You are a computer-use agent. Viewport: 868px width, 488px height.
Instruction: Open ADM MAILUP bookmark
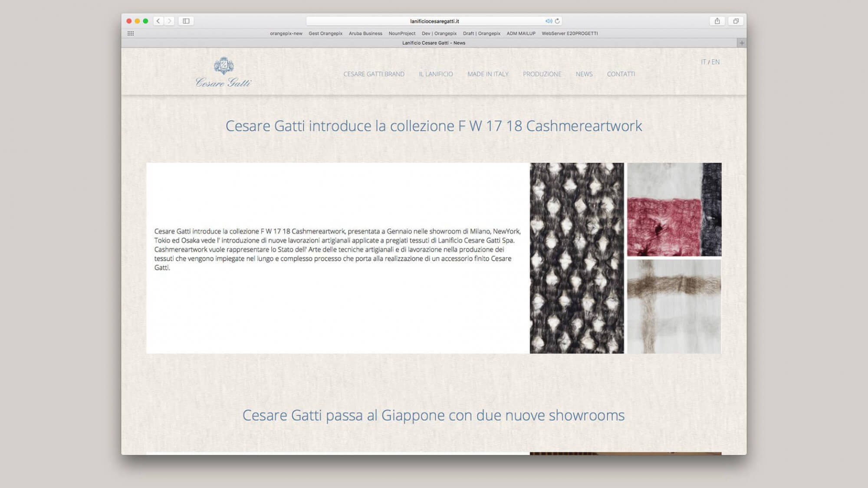pos(521,33)
